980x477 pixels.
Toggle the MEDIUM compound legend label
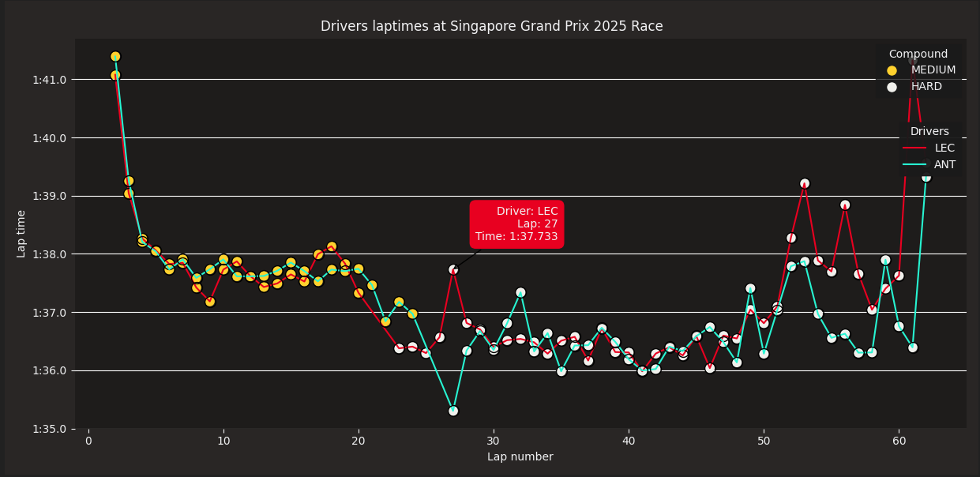pyautogui.click(x=933, y=70)
